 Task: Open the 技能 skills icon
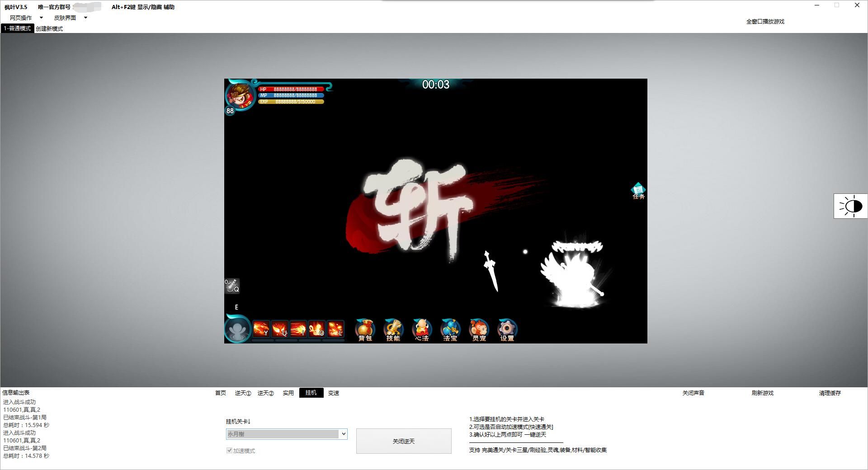(393, 330)
